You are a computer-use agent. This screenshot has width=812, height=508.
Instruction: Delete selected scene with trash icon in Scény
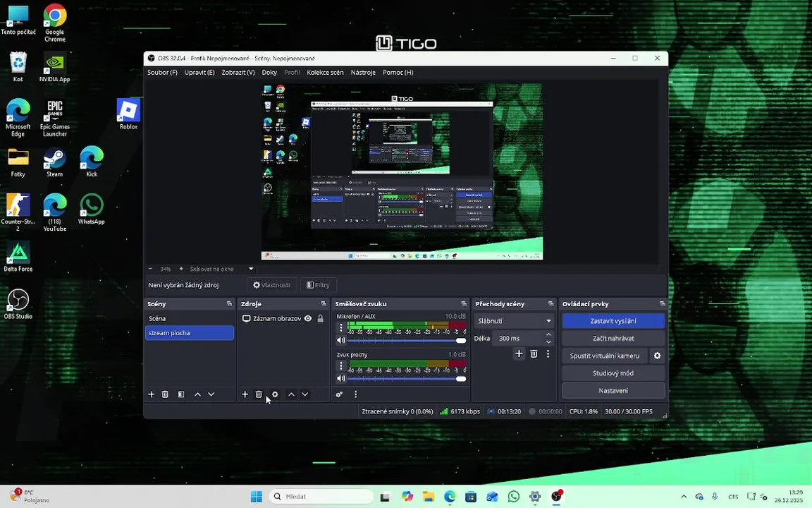click(x=165, y=394)
